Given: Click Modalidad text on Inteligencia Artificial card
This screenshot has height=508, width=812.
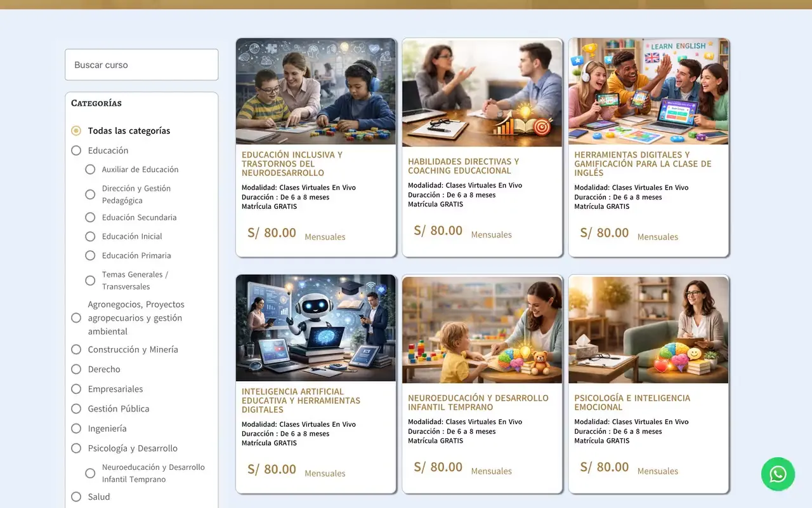Looking at the screenshot, I should click(x=299, y=424).
